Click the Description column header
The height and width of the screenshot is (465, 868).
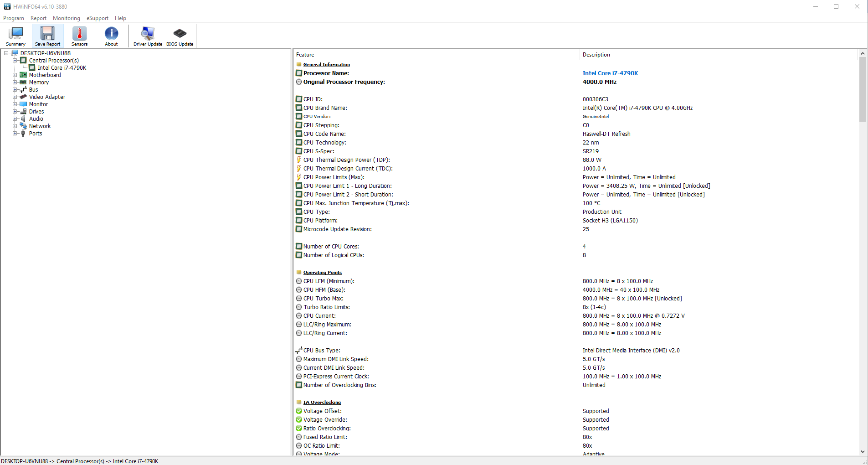click(x=719, y=55)
